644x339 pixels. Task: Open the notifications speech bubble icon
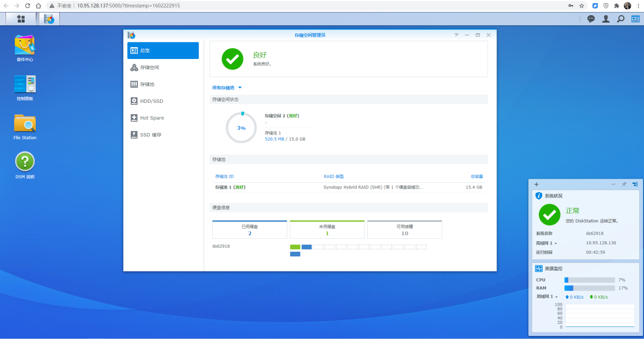[x=591, y=19]
